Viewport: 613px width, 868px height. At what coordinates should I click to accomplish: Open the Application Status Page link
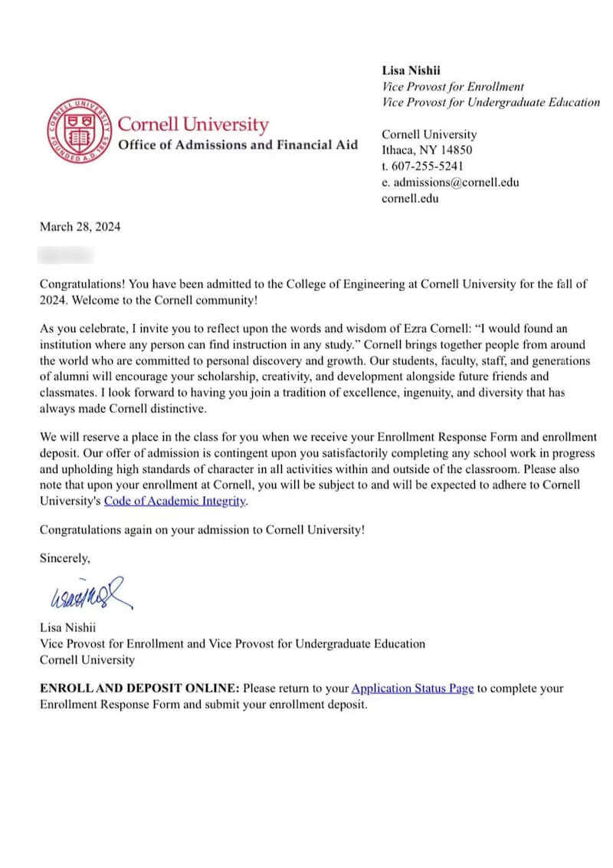coord(412,688)
